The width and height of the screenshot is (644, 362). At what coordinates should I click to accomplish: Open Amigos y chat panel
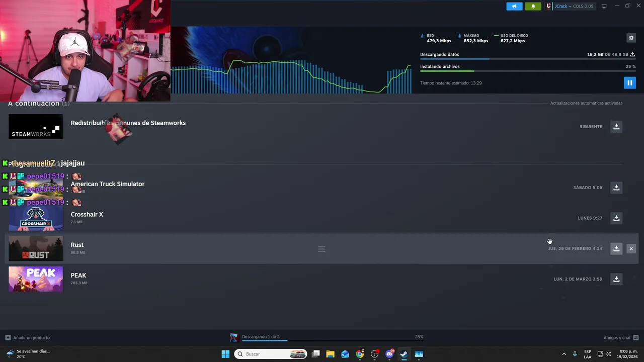(621, 337)
